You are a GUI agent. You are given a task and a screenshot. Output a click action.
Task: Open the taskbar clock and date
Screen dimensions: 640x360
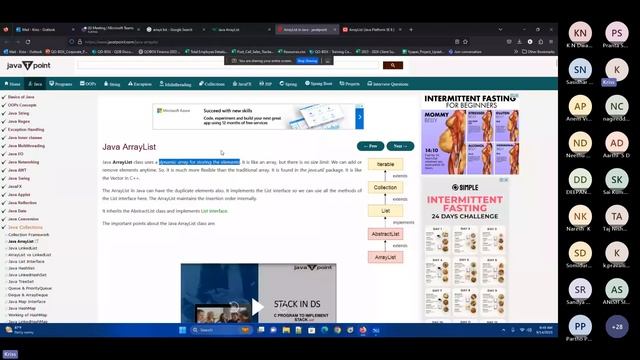click(x=545, y=330)
